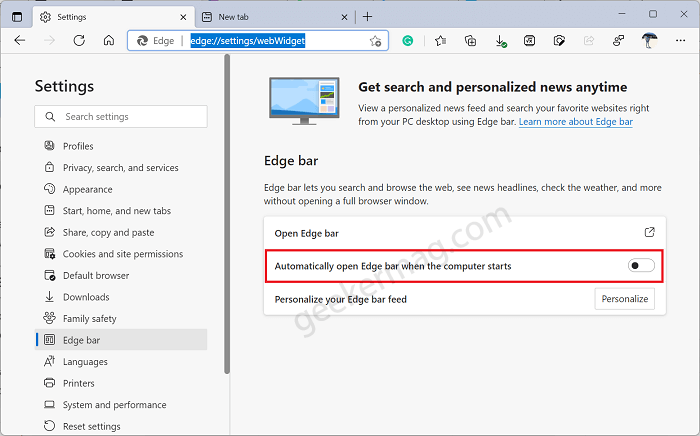Open Languages settings
The width and height of the screenshot is (700, 436).
(x=121, y=361)
